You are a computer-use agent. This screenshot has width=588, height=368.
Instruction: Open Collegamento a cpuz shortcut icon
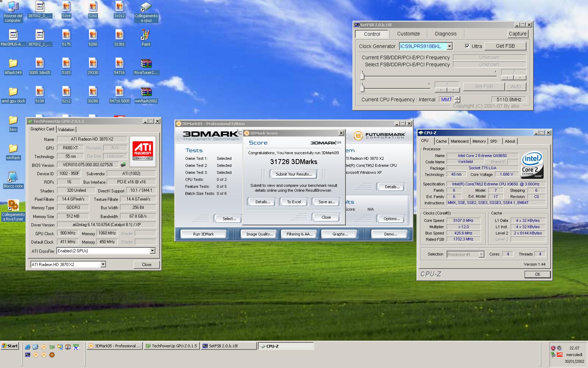146,12
